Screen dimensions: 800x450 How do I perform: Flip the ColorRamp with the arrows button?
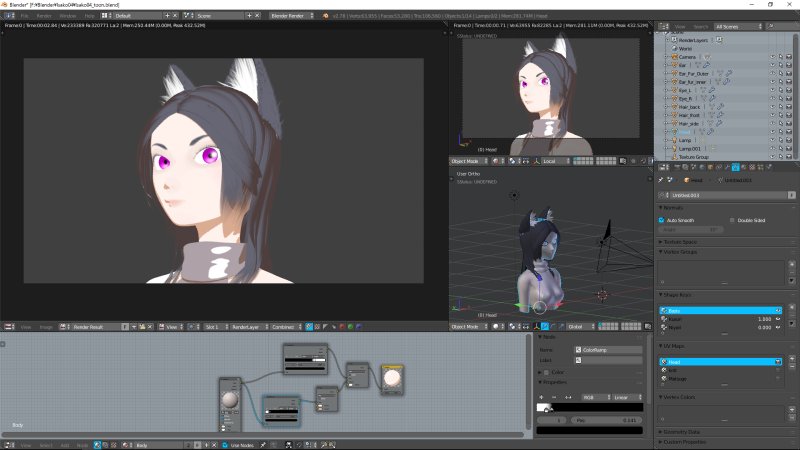(x=568, y=397)
